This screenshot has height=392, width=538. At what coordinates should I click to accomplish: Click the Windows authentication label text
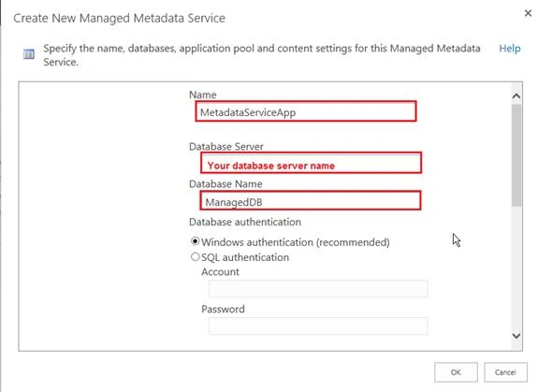(x=296, y=242)
